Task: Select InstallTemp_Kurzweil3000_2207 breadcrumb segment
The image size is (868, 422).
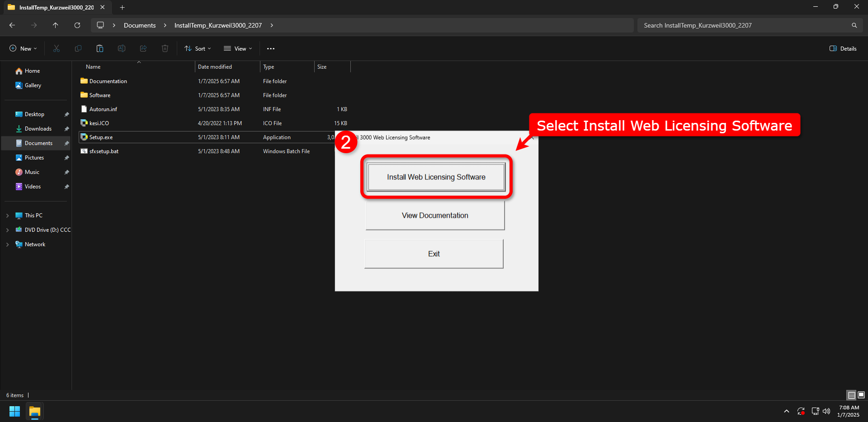Action: point(218,25)
